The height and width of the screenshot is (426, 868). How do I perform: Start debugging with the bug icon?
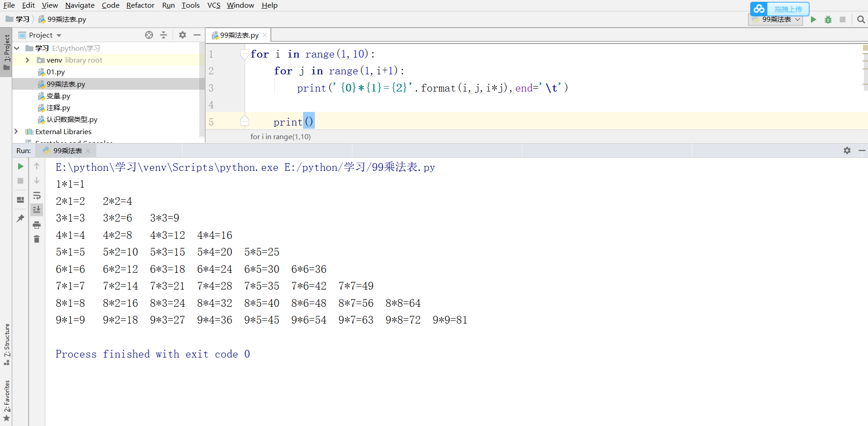click(x=828, y=19)
